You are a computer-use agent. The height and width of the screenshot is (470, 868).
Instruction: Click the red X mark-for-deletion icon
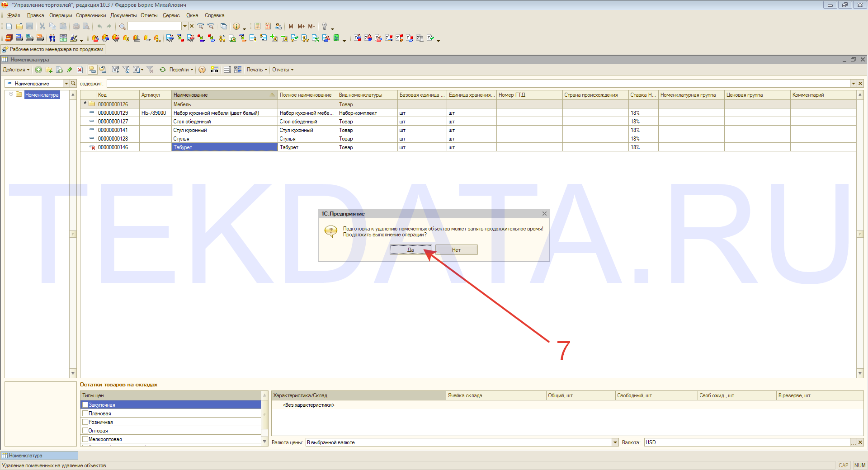click(80, 70)
